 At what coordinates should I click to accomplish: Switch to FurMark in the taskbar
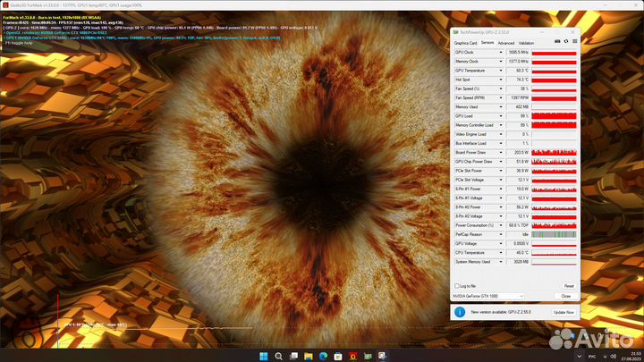point(352,356)
